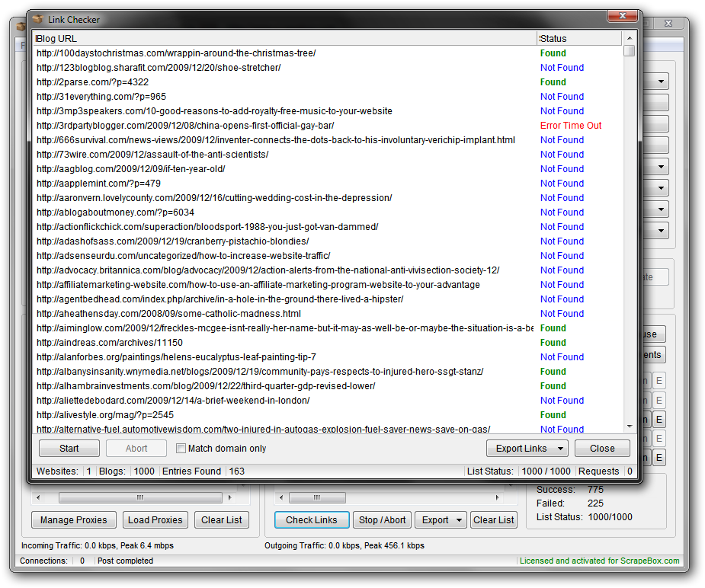
Task: Select the aapplemint.com/?p=479 row
Action: coord(327,184)
